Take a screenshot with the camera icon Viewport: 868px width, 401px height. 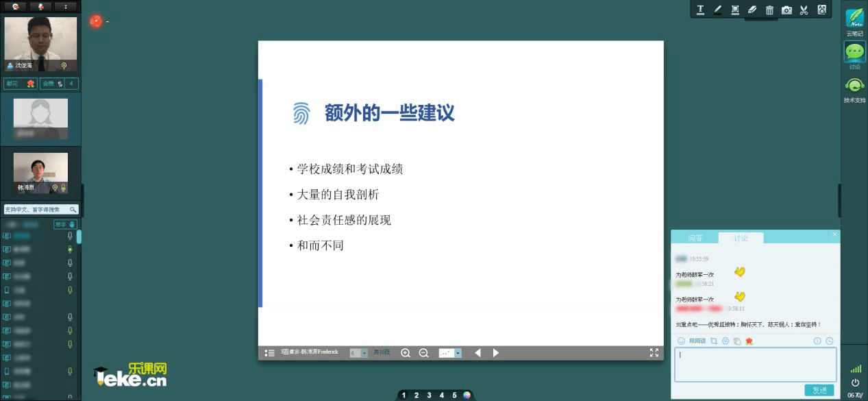click(x=786, y=10)
